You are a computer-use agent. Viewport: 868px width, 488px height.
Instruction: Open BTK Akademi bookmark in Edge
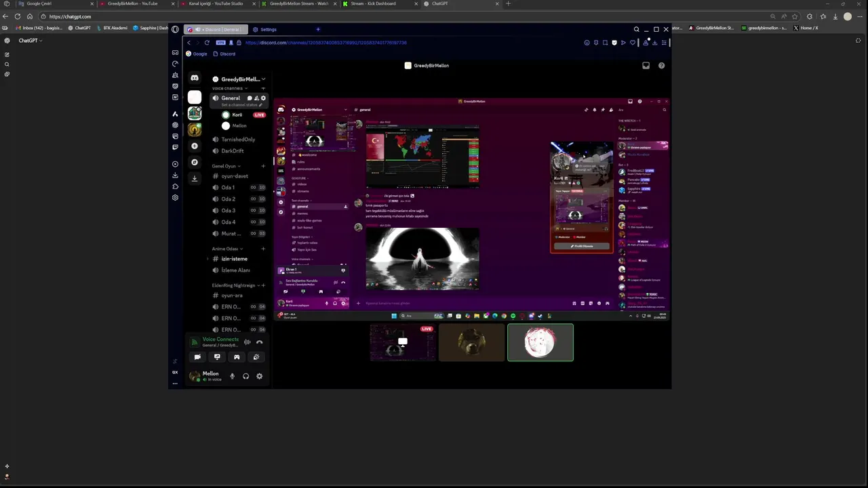(112, 28)
